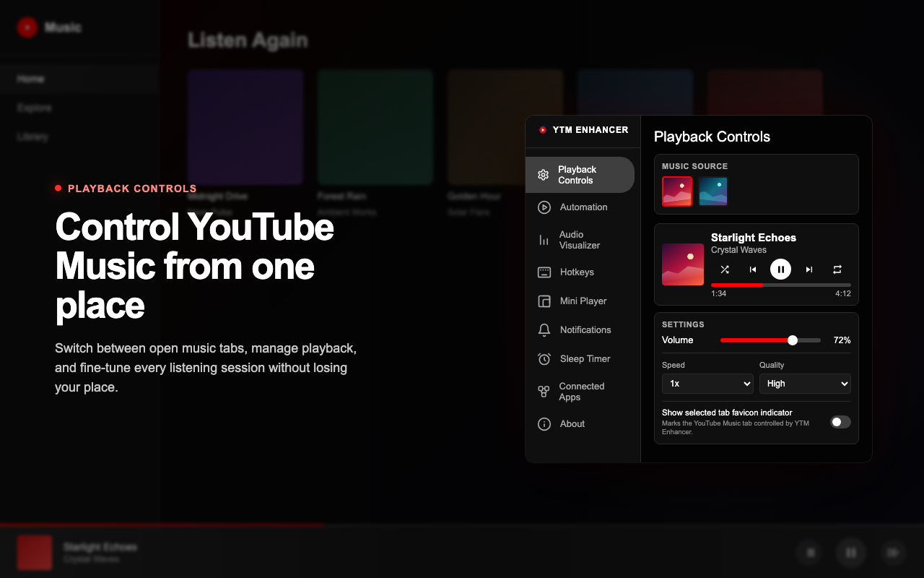Go to the Mini Player section

tap(580, 301)
